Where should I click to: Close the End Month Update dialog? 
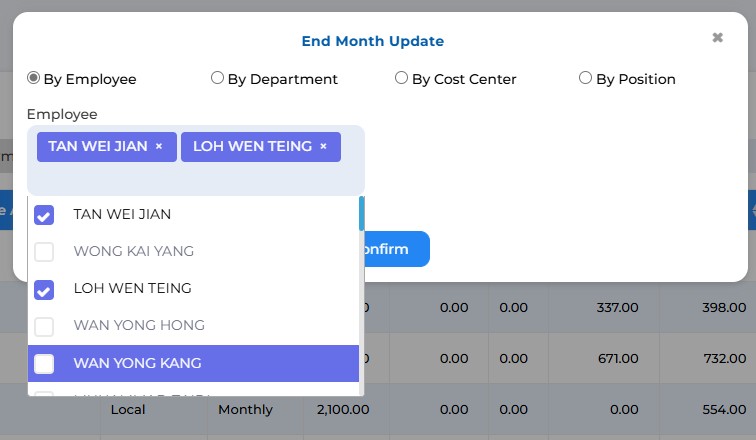717,38
